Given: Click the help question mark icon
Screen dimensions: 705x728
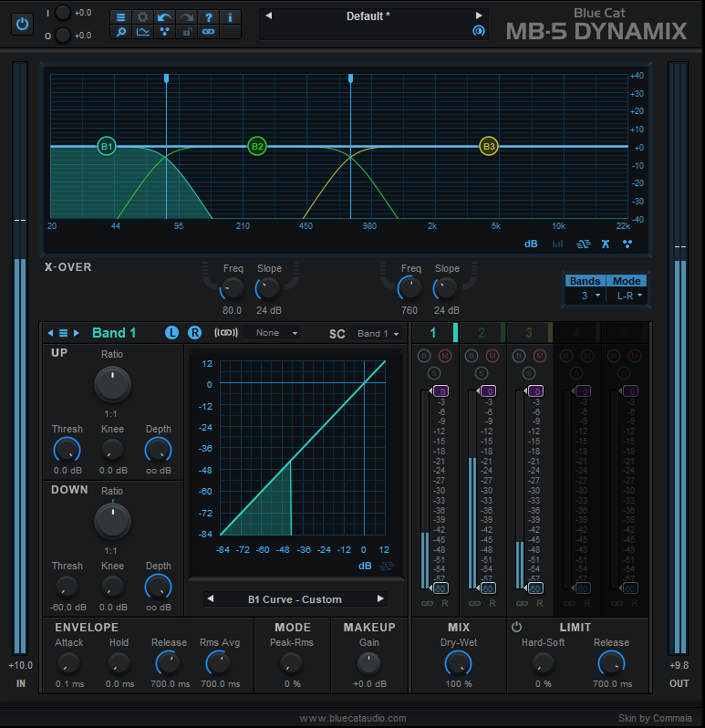Looking at the screenshot, I should [208, 17].
